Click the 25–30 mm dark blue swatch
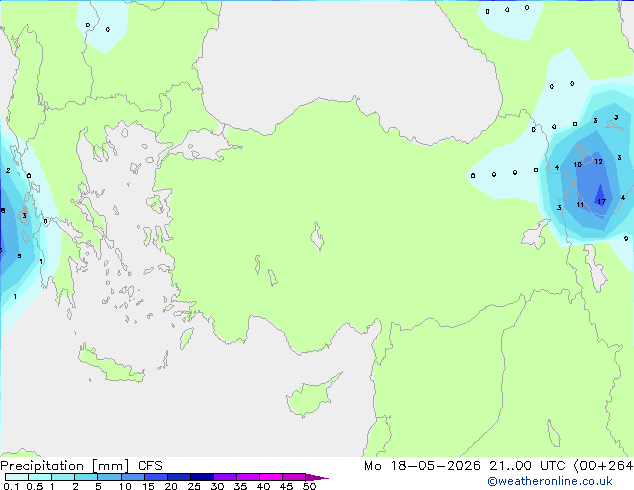This screenshot has width=634, height=490. point(202,477)
